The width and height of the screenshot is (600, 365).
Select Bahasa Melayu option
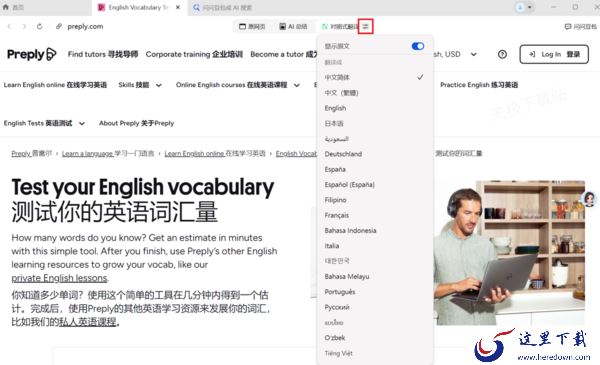375,276
